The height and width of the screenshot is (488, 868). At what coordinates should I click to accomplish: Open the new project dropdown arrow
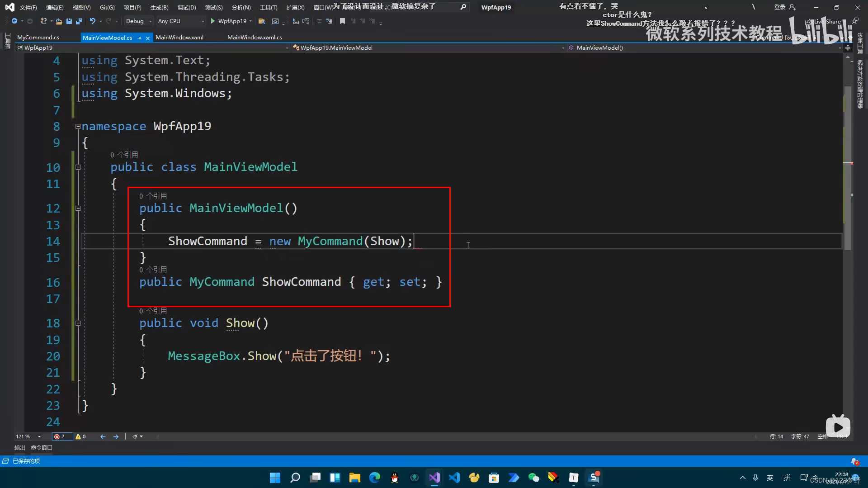[x=51, y=21]
